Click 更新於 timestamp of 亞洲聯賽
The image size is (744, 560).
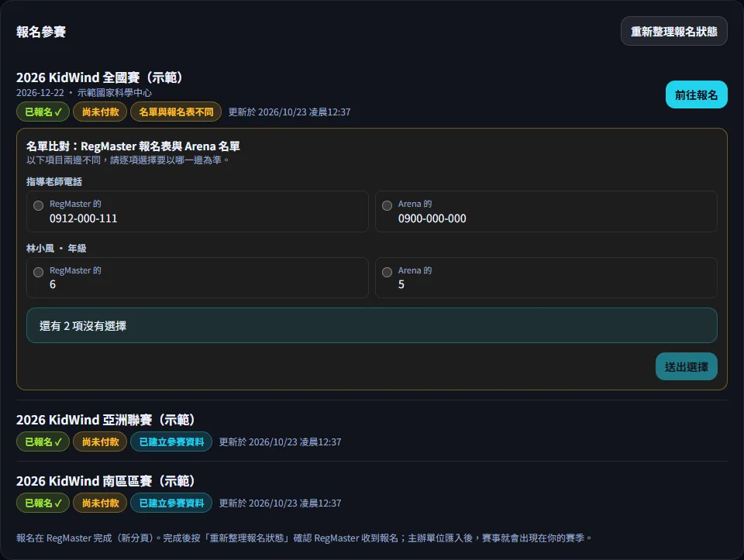point(280,442)
